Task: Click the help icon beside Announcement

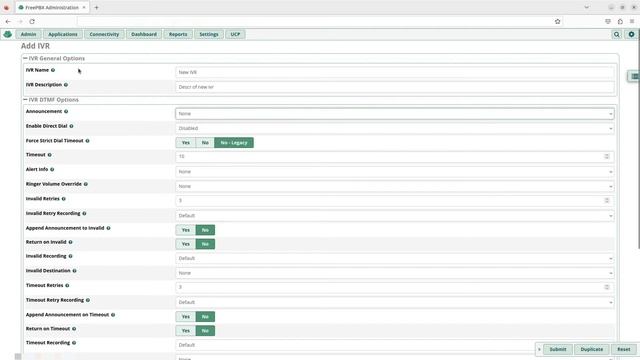Action: (66, 111)
